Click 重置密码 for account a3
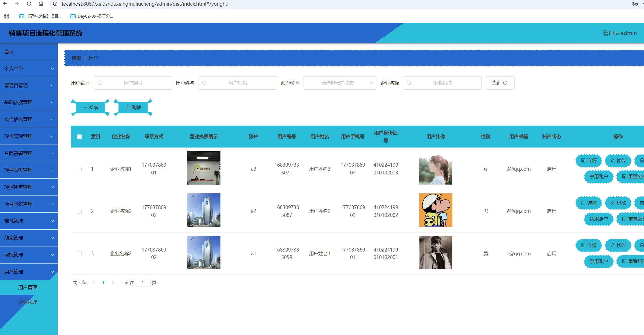This screenshot has height=335, width=644. click(631, 177)
